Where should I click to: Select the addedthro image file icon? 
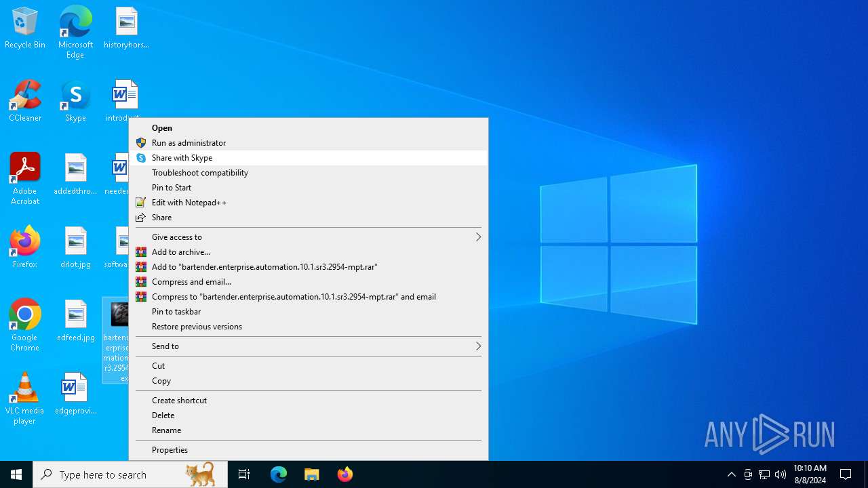pyautogui.click(x=75, y=174)
